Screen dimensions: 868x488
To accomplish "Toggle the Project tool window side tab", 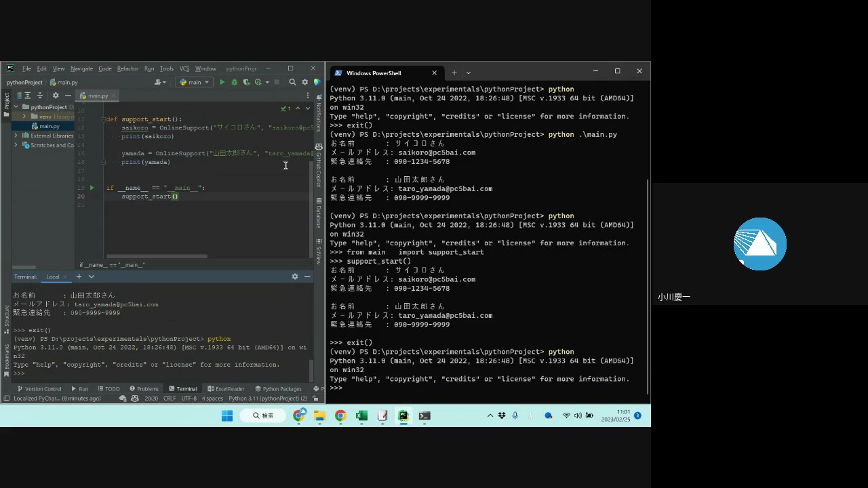I will (x=7, y=102).
